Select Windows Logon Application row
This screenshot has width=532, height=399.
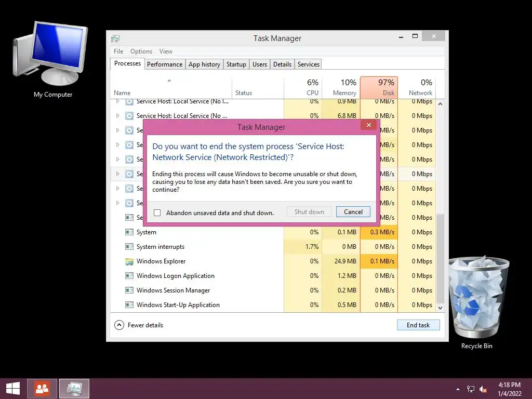273,276
